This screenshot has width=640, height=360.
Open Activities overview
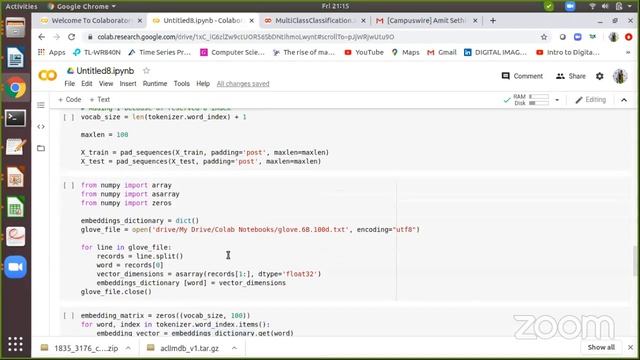pyautogui.click(x=21, y=6)
